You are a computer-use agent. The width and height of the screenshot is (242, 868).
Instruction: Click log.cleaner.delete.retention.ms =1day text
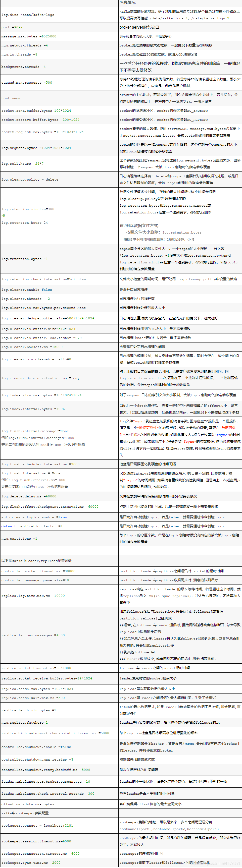[x=40, y=378]
